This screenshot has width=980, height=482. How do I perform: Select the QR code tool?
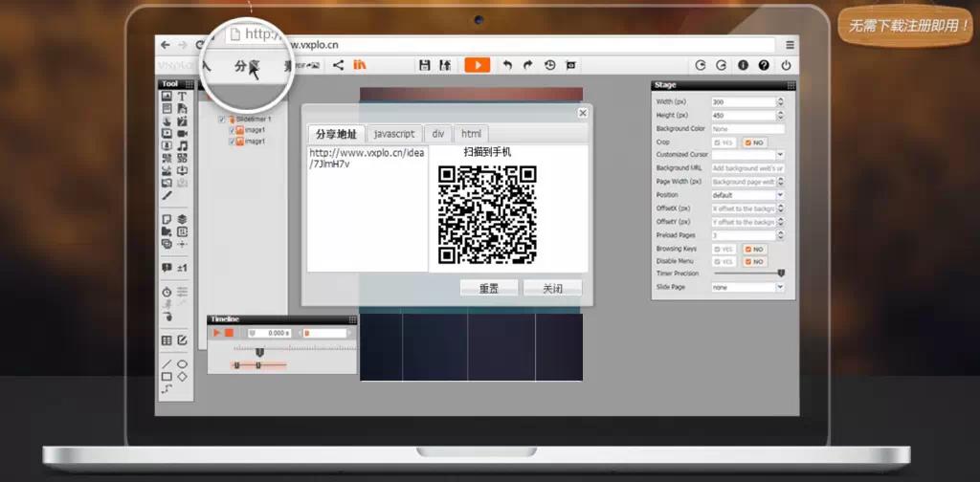tap(167, 158)
